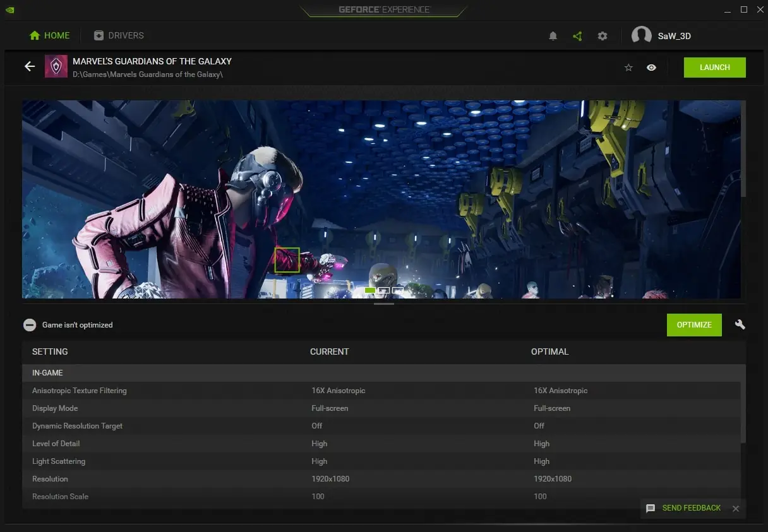Open custom settings wrench icon
The width and height of the screenshot is (768, 532).
740,324
